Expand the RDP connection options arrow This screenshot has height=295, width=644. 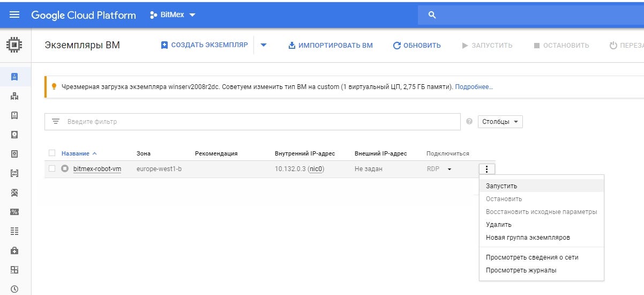coord(450,169)
